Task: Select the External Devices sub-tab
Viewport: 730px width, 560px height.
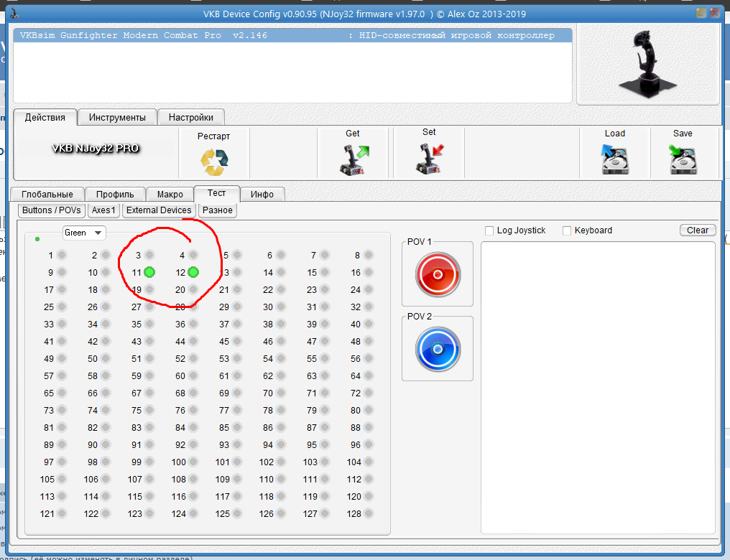Action: point(159,210)
